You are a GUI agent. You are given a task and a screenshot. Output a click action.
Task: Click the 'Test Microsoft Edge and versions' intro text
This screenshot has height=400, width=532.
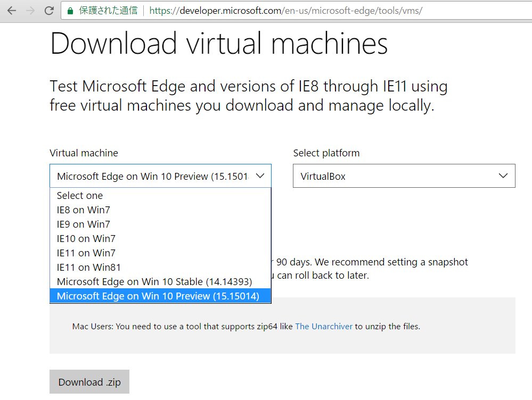click(x=249, y=96)
